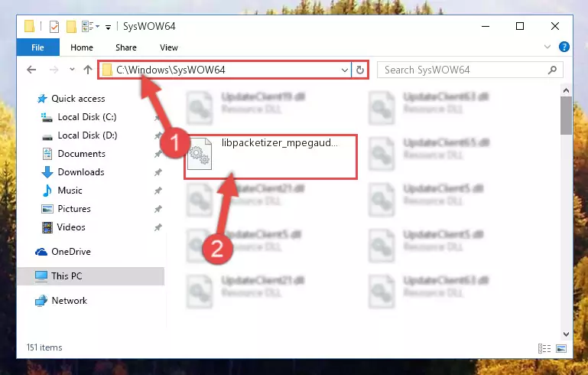Click the Pictures pin icon
Screen dimensions: 588x375
coord(158,209)
